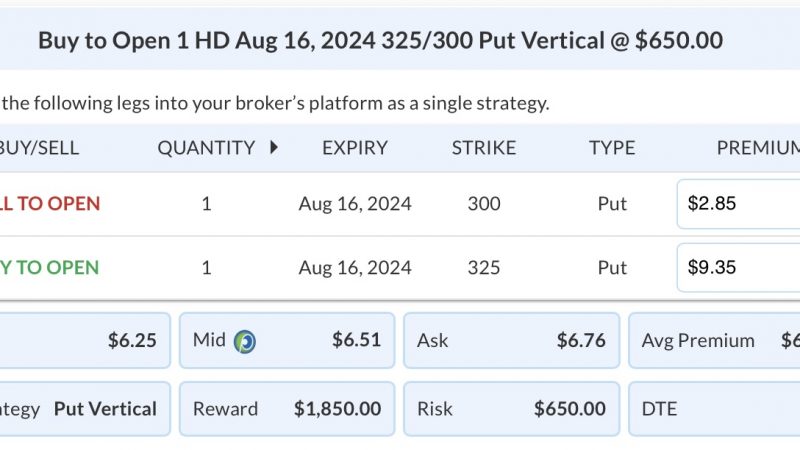This screenshot has height=450, width=800.
Task: Click the green BUY TO OPEN label
Action: (x=49, y=267)
